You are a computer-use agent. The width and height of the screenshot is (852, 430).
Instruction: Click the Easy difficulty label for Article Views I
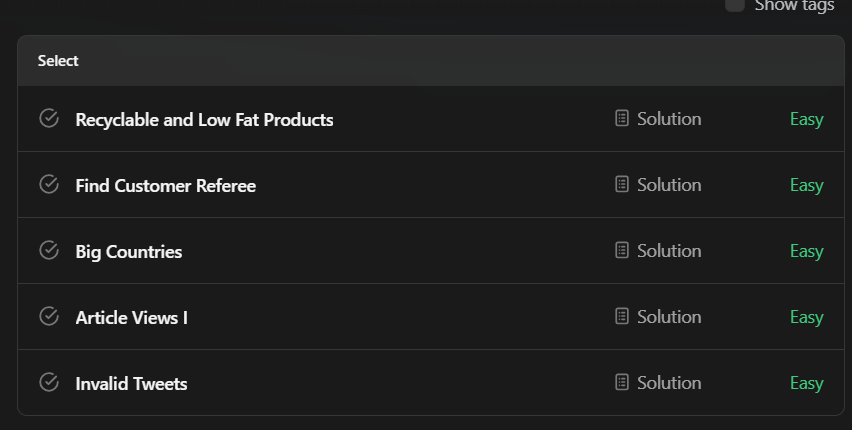806,317
